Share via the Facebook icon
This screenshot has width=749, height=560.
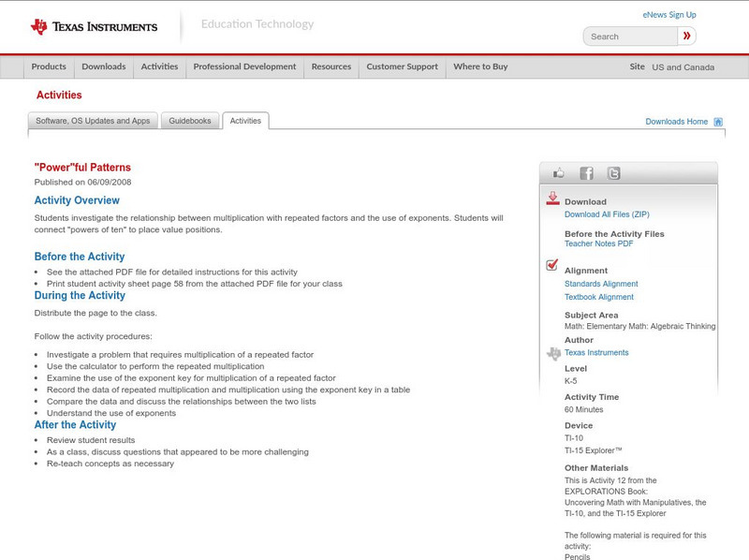[x=586, y=173]
